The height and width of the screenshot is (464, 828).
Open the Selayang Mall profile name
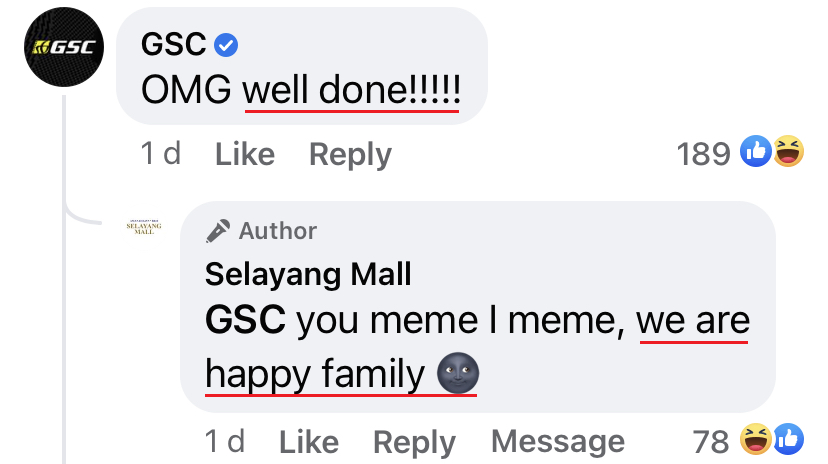point(308,273)
